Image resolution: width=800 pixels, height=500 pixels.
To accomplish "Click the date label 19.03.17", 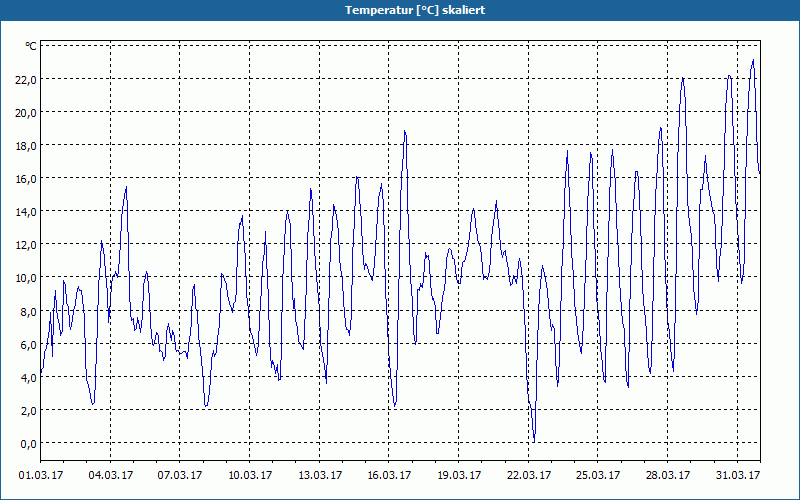I will click(x=459, y=476).
